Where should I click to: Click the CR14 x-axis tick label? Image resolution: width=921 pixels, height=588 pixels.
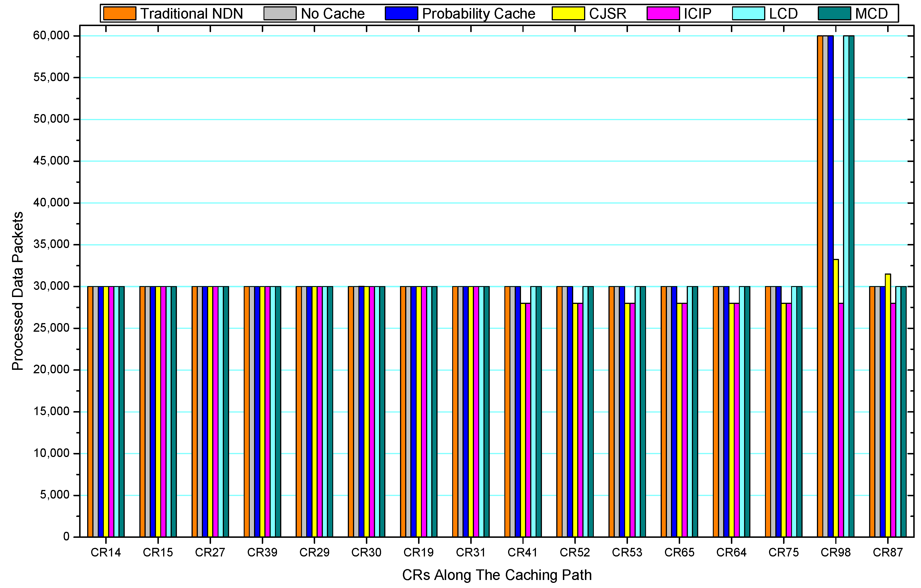(x=106, y=552)
